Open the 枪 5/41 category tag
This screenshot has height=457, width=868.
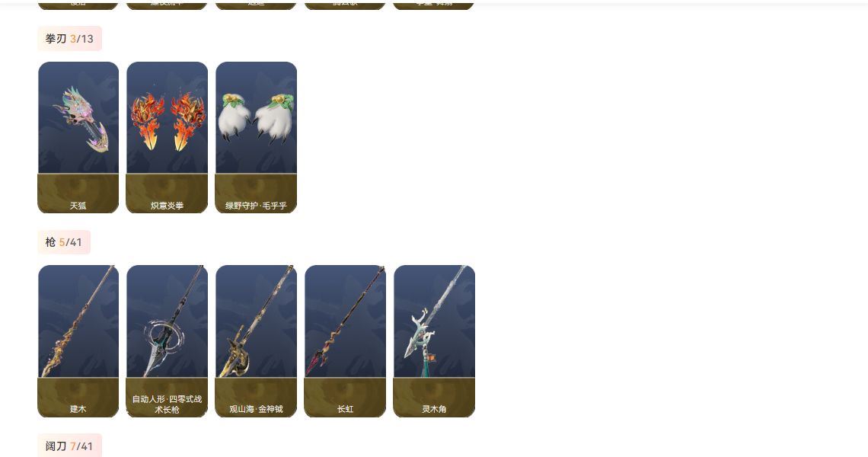click(64, 242)
